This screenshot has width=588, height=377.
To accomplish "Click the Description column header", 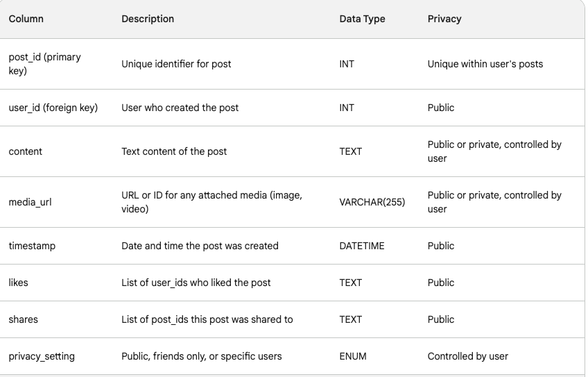I will [148, 19].
